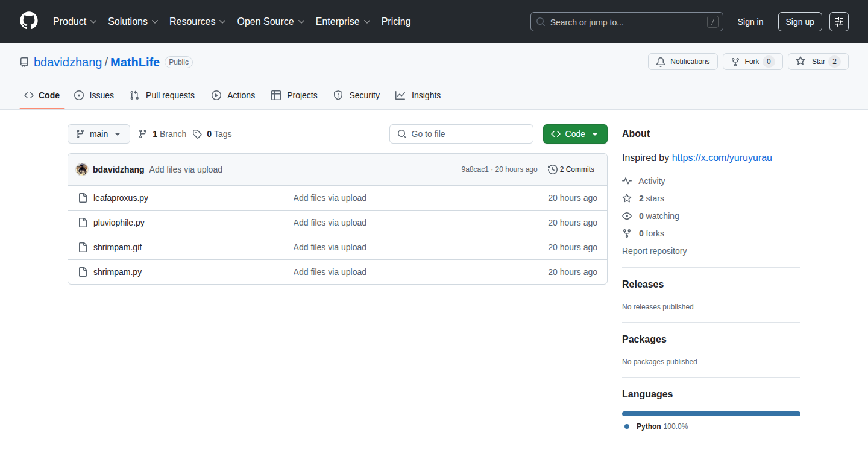Click bdavidzhang's avatar in commit row
Image resolution: width=868 pixels, height=459 pixels.
82,169
